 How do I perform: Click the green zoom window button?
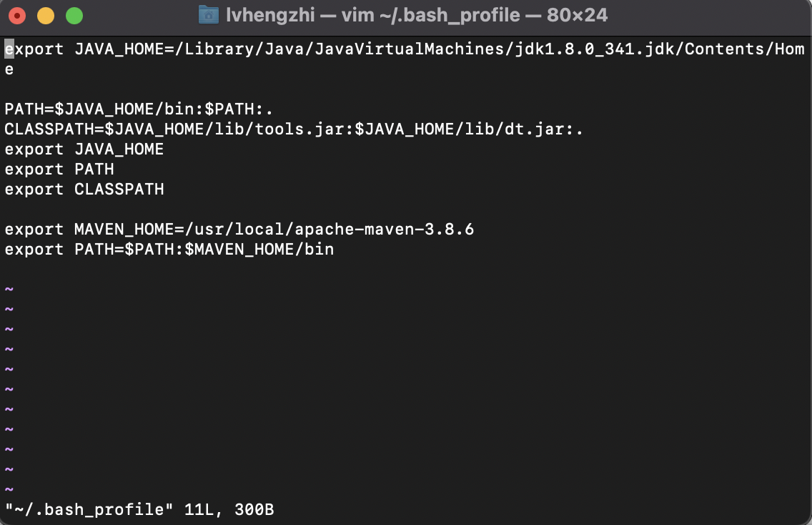pyautogui.click(x=74, y=16)
